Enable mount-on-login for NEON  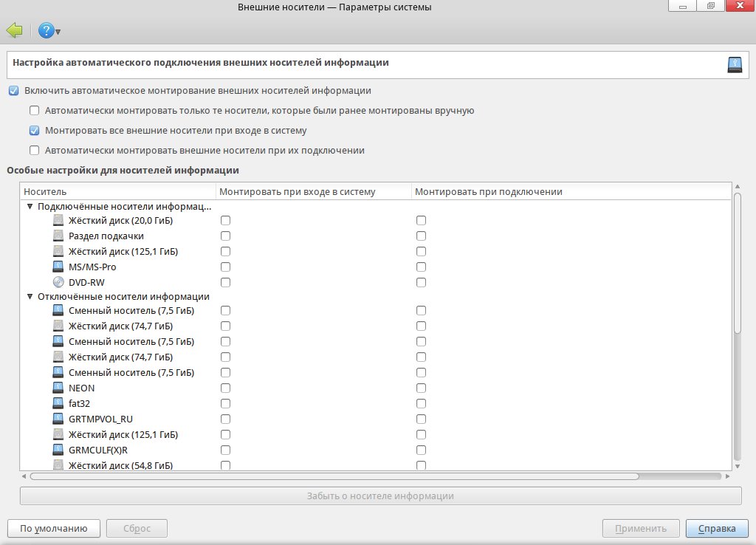225,388
